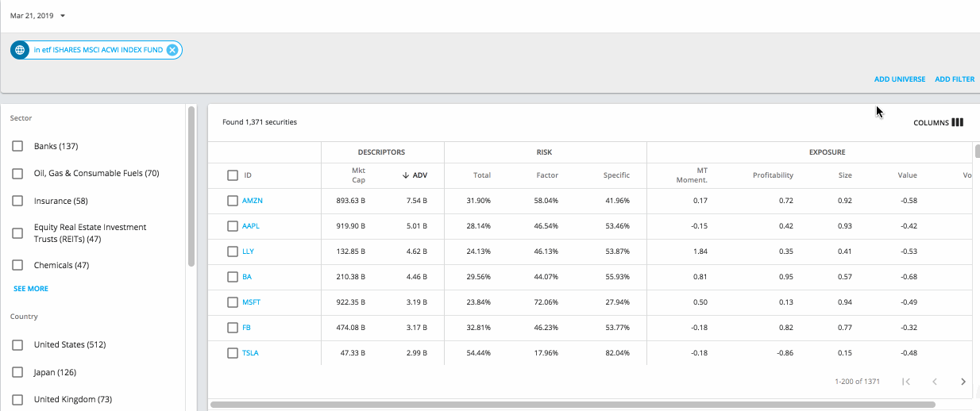Open the BA security link
980x411 pixels.
pyautogui.click(x=246, y=277)
